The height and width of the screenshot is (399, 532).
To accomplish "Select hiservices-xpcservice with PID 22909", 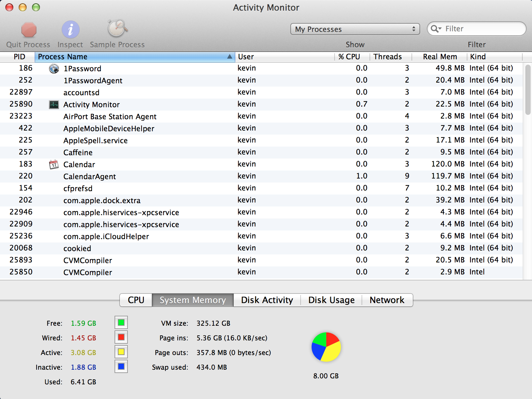I will 261,224.
